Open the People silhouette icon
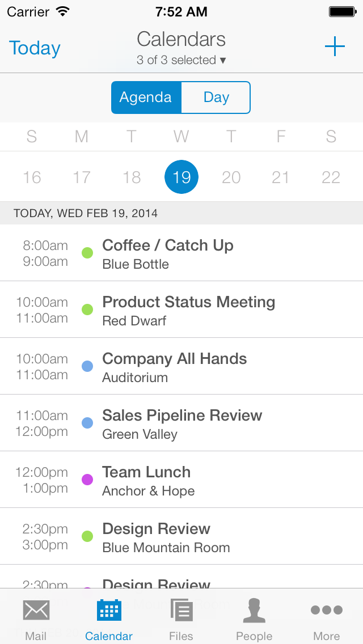This screenshot has width=363, height=644. coord(254,611)
